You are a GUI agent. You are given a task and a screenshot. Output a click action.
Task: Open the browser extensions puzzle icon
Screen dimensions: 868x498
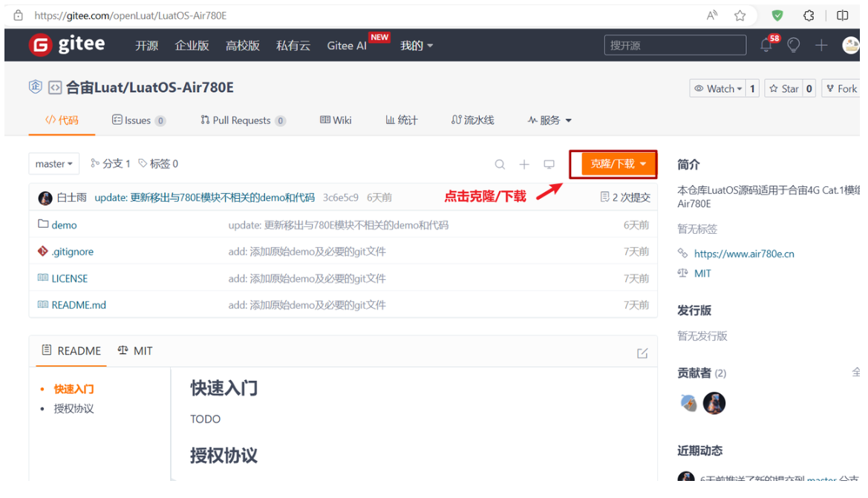809,16
